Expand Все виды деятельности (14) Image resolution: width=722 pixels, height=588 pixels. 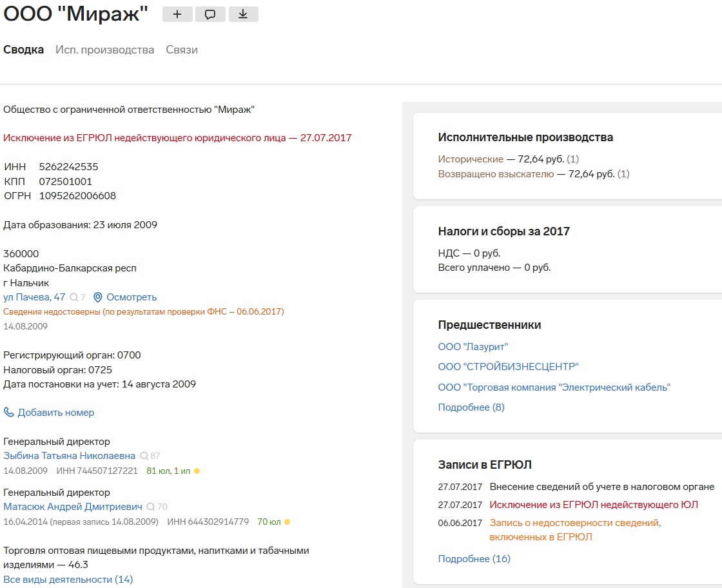point(68,579)
